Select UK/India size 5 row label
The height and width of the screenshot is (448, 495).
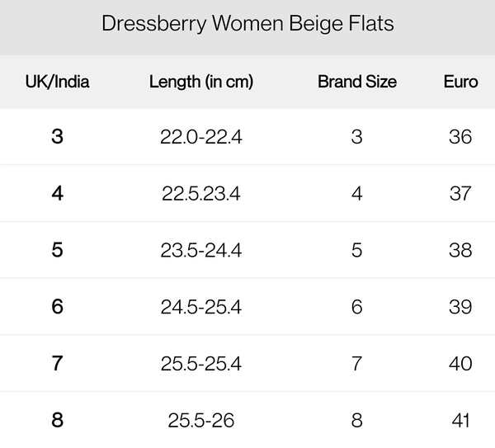[x=57, y=250]
